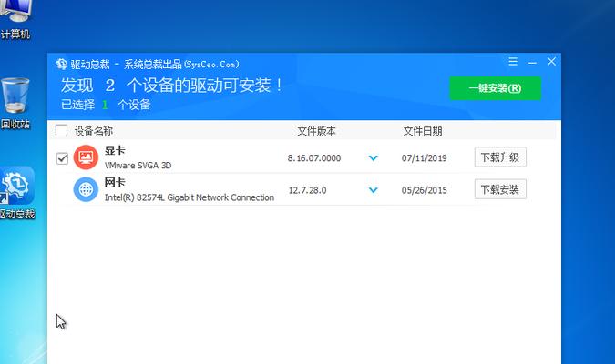Minimize the 驱动总裁 window

pyautogui.click(x=532, y=62)
